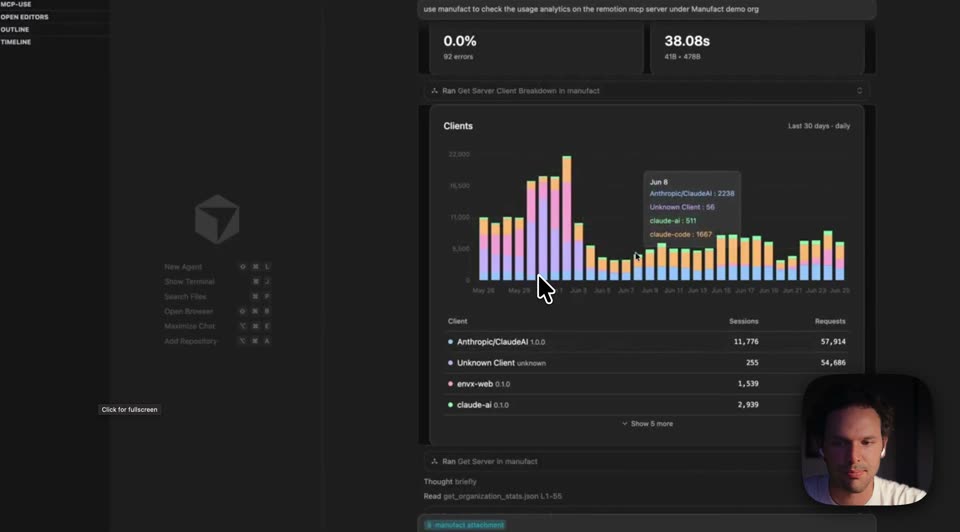Click the May 26 x-axis label
The height and width of the screenshot is (532, 960).
click(x=483, y=291)
